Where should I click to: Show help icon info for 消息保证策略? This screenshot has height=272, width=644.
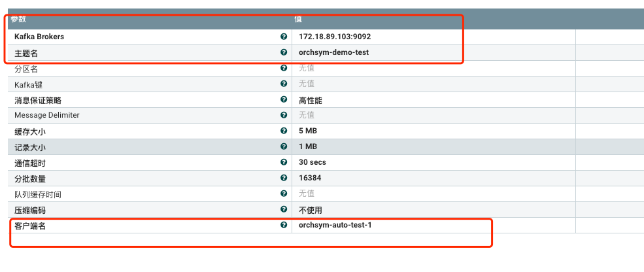tap(284, 99)
